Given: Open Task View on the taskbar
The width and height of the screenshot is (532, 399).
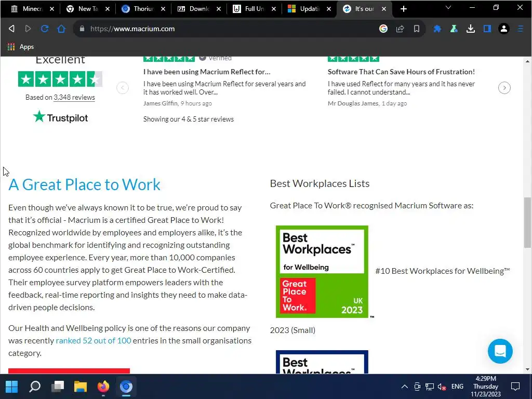Looking at the screenshot, I should tap(58, 387).
